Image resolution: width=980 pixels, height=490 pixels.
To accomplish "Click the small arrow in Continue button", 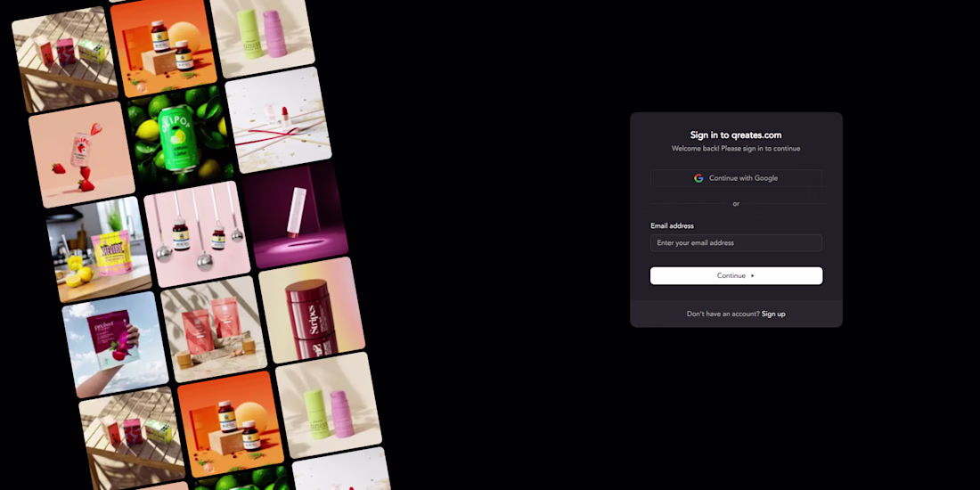I will pos(753,275).
